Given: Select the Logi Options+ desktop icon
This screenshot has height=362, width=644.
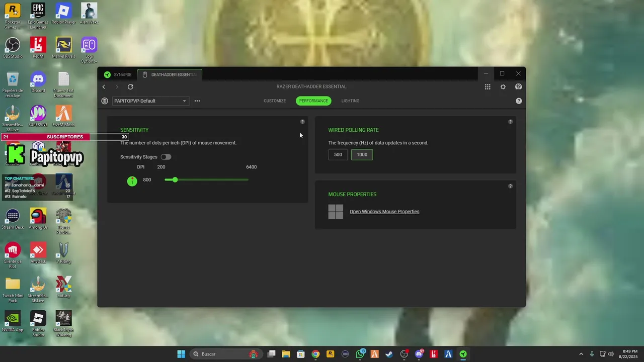Looking at the screenshot, I should pyautogui.click(x=89, y=50).
